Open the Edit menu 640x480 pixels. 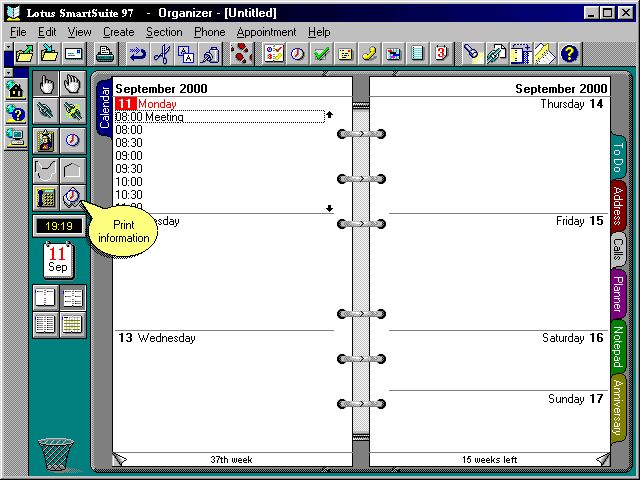coord(47,32)
